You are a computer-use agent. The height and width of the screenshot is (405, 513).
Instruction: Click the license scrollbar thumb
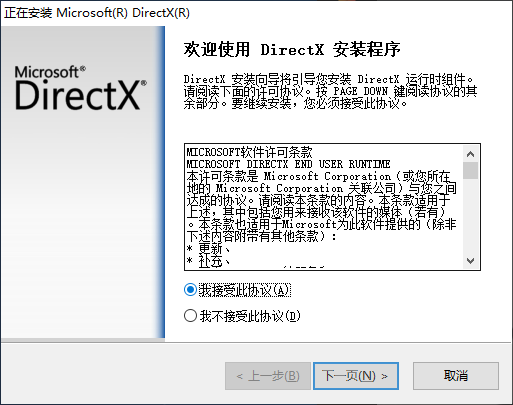[x=470, y=170]
